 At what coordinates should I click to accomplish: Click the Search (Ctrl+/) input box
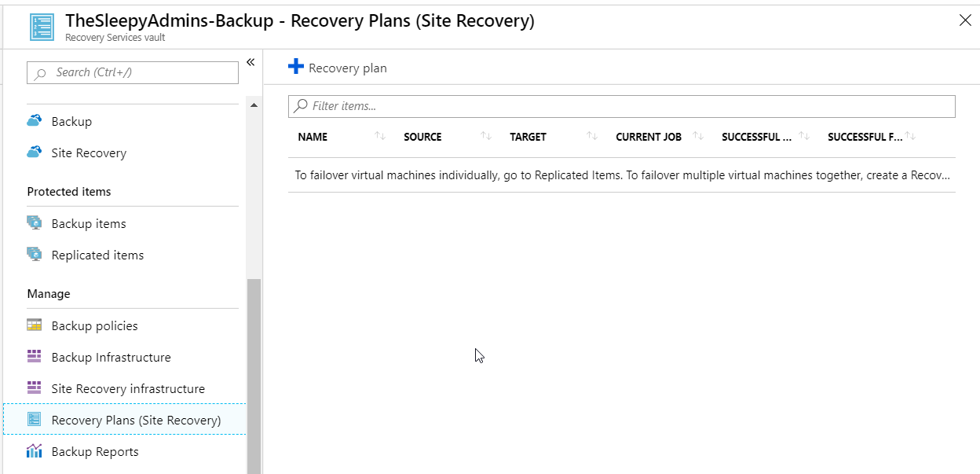(133, 72)
